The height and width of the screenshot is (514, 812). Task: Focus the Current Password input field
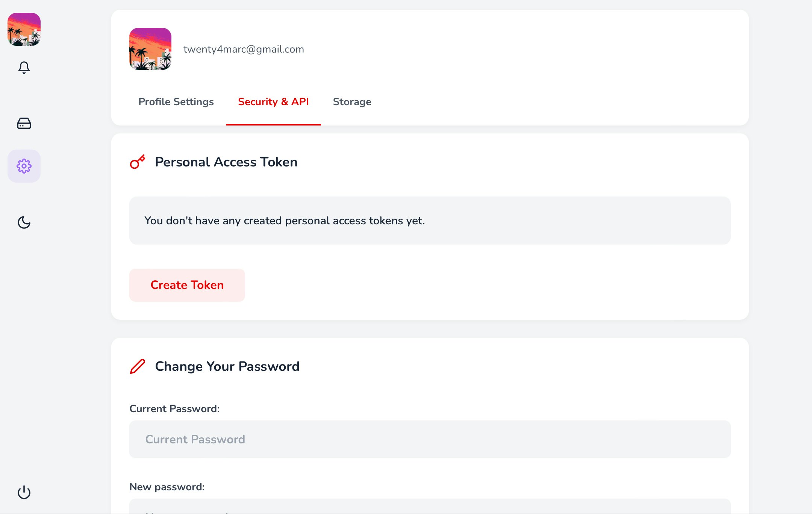430,439
